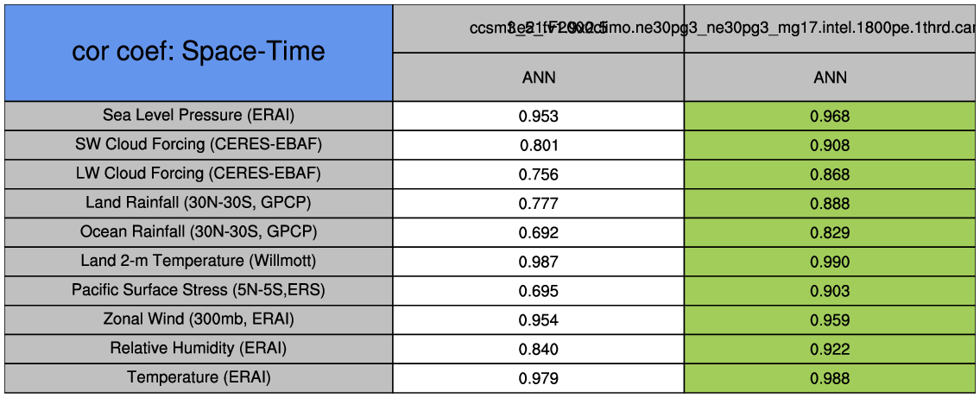This screenshot has height=398, width=980.
Task: Select the green 0.908 SW Cloud Forcing cell
Action: point(830,146)
